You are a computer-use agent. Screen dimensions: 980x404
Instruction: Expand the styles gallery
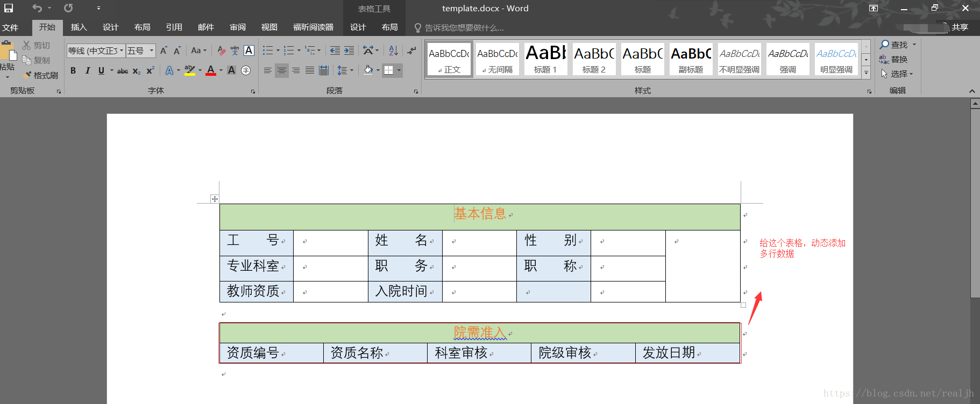click(x=866, y=73)
